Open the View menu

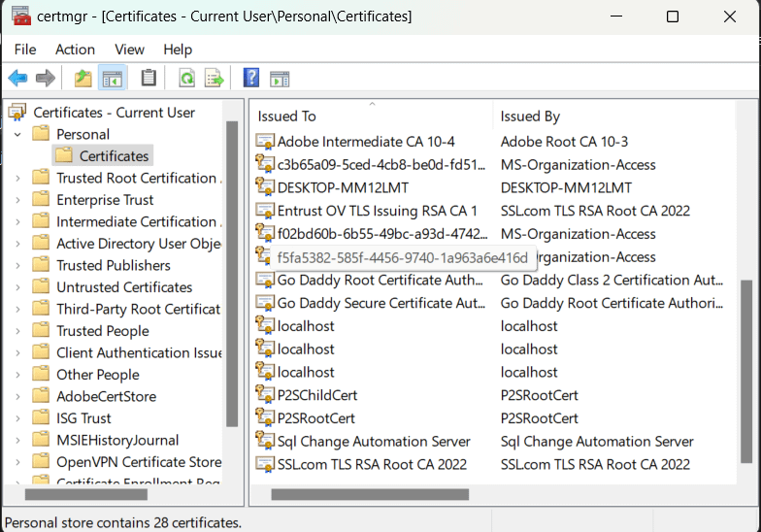129,50
